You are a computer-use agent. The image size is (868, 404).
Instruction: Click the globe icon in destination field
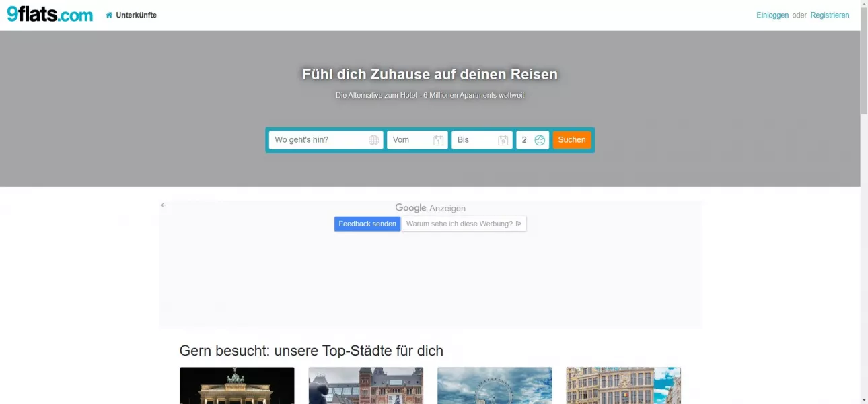coord(374,140)
